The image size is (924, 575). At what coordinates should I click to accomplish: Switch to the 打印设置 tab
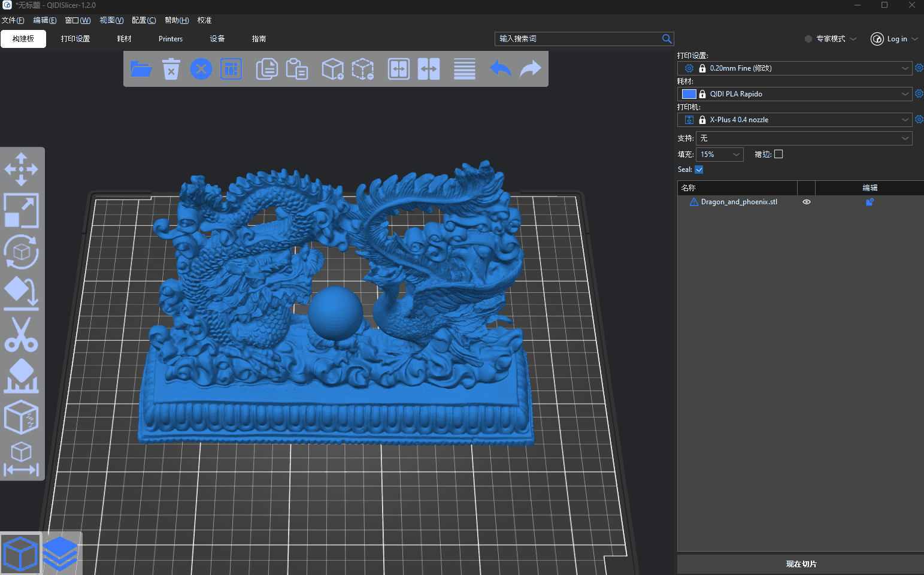(75, 39)
